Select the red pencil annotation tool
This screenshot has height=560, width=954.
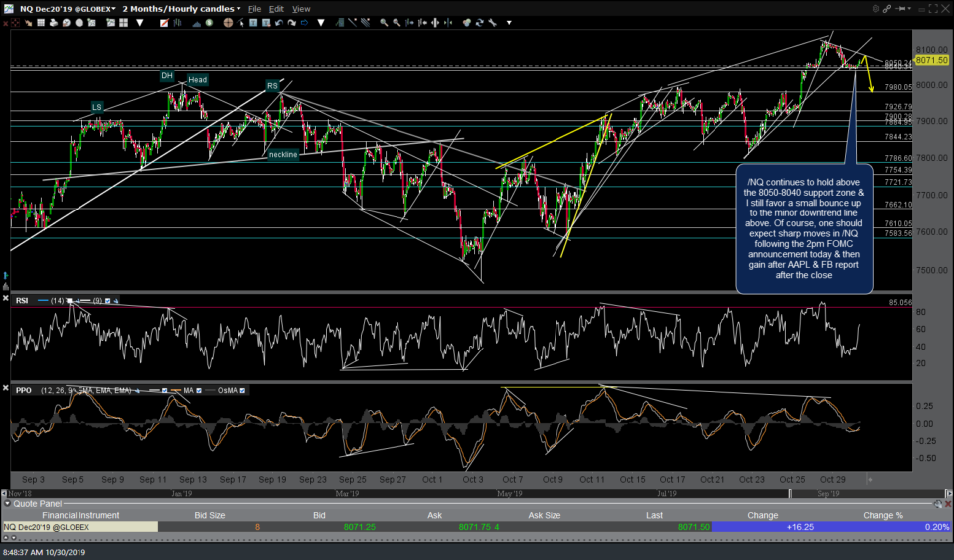click(x=164, y=23)
